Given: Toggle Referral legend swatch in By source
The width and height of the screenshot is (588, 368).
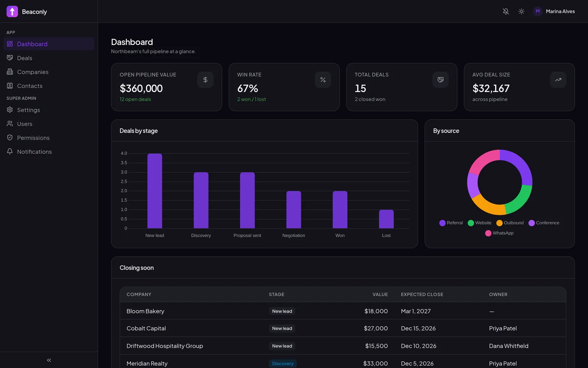Looking at the screenshot, I should pyautogui.click(x=442, y=223).
